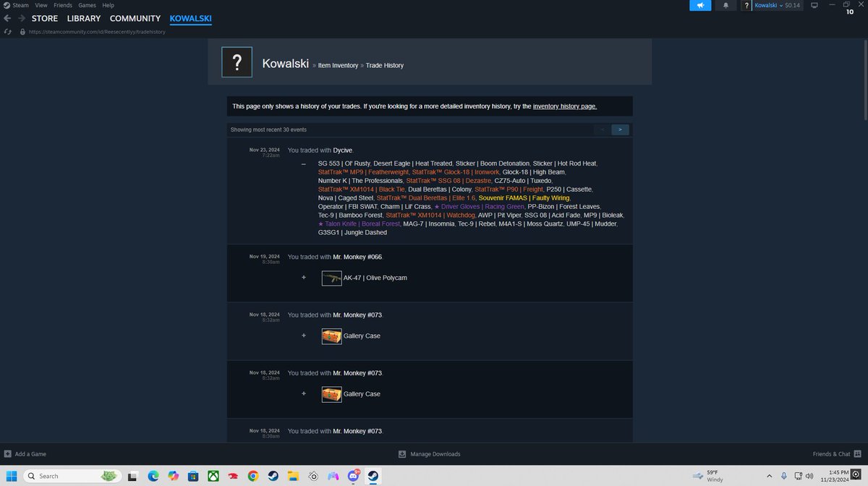Image resolution: width=868 pixels, height=486 pixels.
Task: Go back with the left arrow
Action: tap(7, 18)
